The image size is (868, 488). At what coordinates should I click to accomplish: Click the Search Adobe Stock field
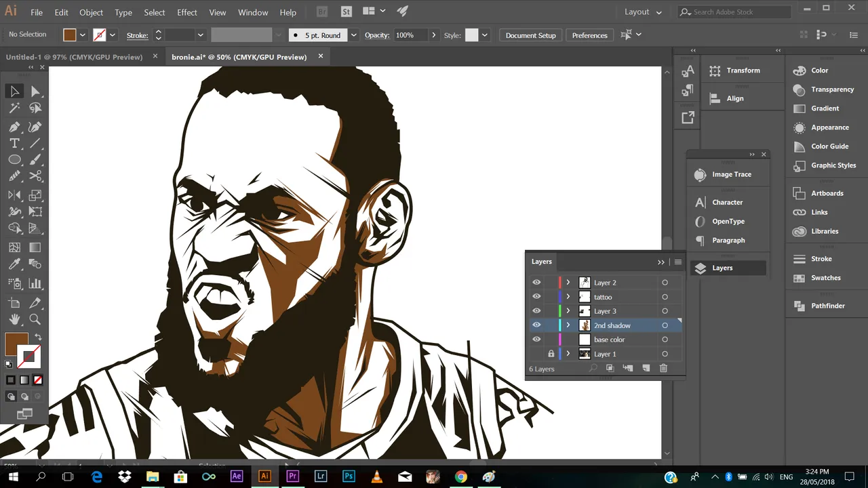tap(734, 12)
